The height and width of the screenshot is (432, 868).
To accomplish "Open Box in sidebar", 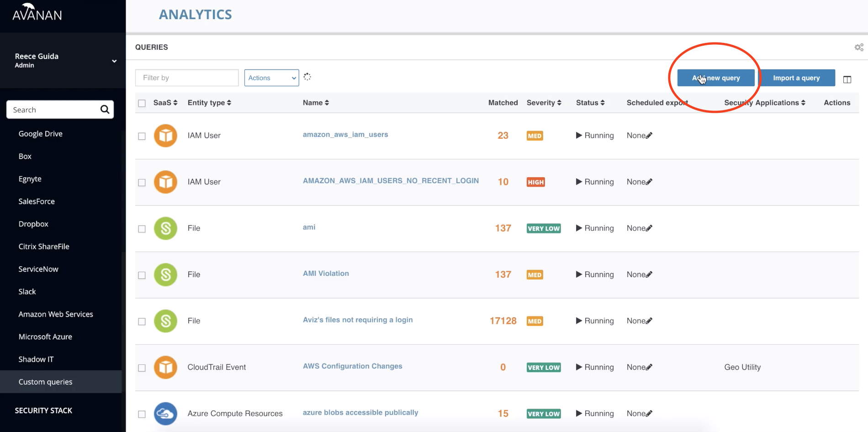I will coord(25,156).
